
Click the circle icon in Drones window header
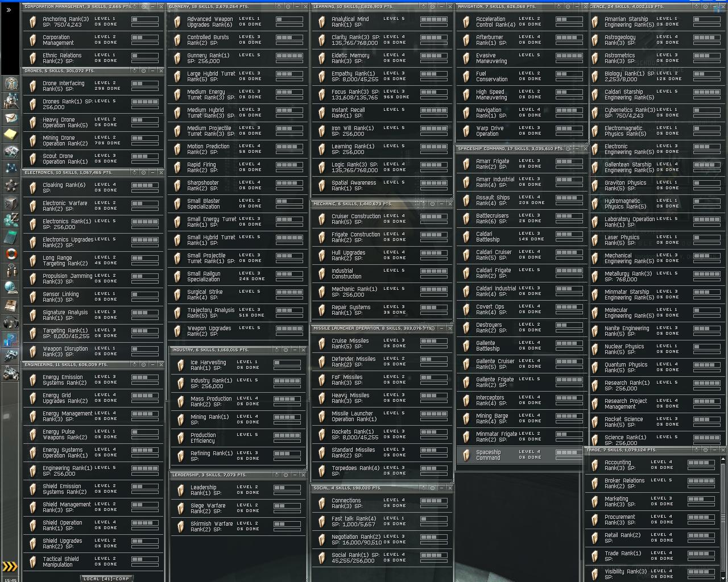click(x=143, y=71)
